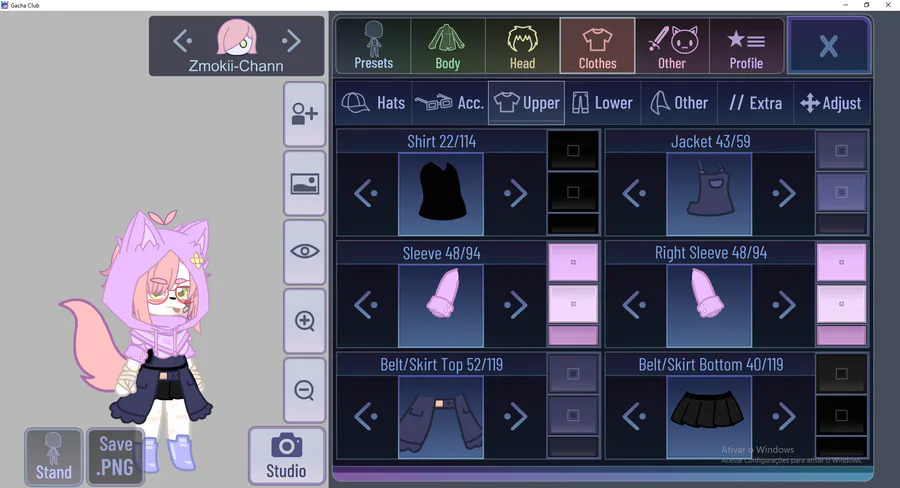Screen dimensions: 900x488
Task: Click the Save .PNG button
Action: tap(115, 457)
